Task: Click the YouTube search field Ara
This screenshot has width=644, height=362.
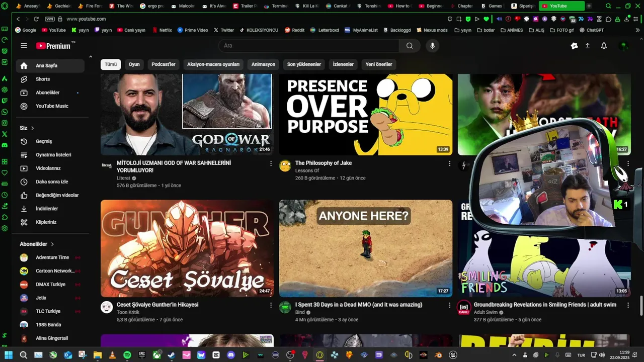Action: (x=309, y=46)
